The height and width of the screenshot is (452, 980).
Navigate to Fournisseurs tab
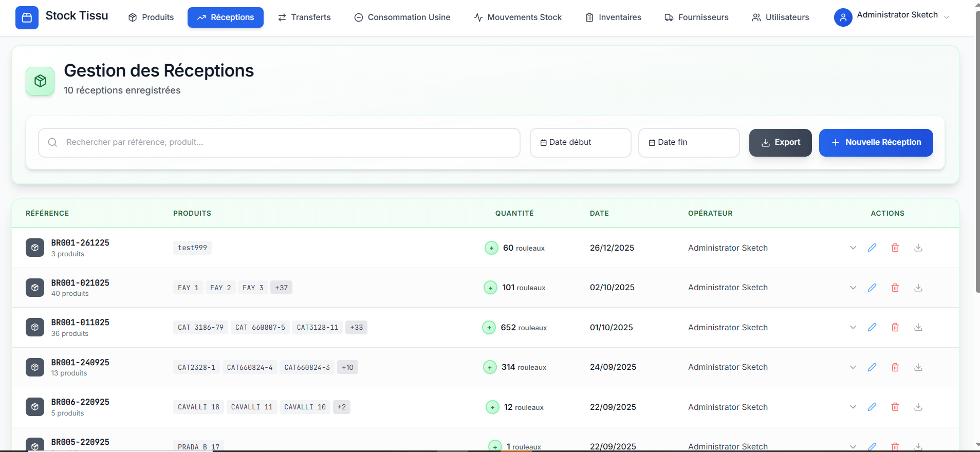697,17
